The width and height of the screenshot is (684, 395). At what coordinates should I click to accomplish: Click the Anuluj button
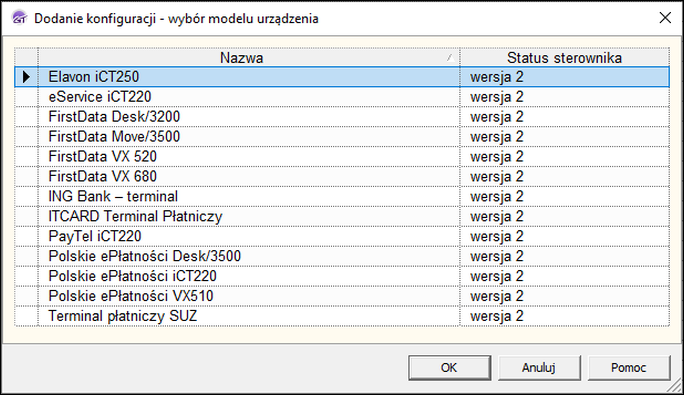[x=539, y=368]
